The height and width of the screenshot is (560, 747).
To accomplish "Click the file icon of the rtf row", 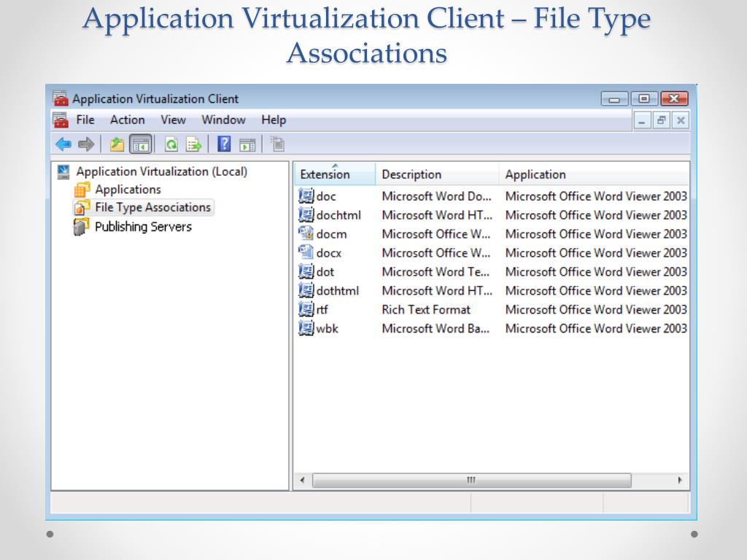I will pos(306,309).
